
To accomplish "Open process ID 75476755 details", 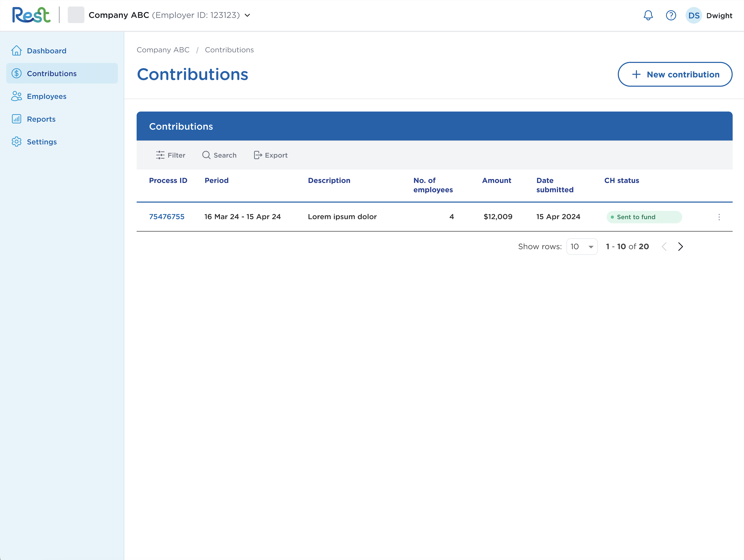I will [x=167, y=217].
